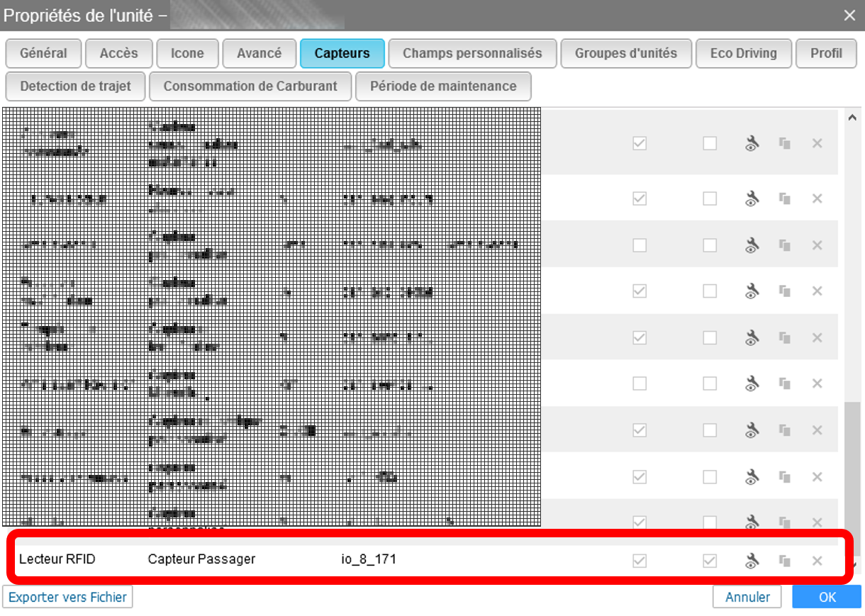Click the copy icon in the third sensor row
This screenshot has height=616, width=865.
coord(784,245)
